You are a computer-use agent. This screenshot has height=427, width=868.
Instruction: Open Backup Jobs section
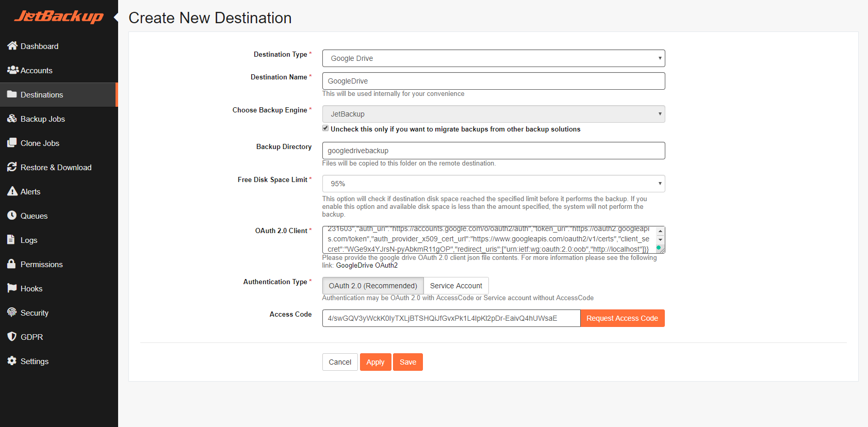pyautogui.click(x=59, y=119)
